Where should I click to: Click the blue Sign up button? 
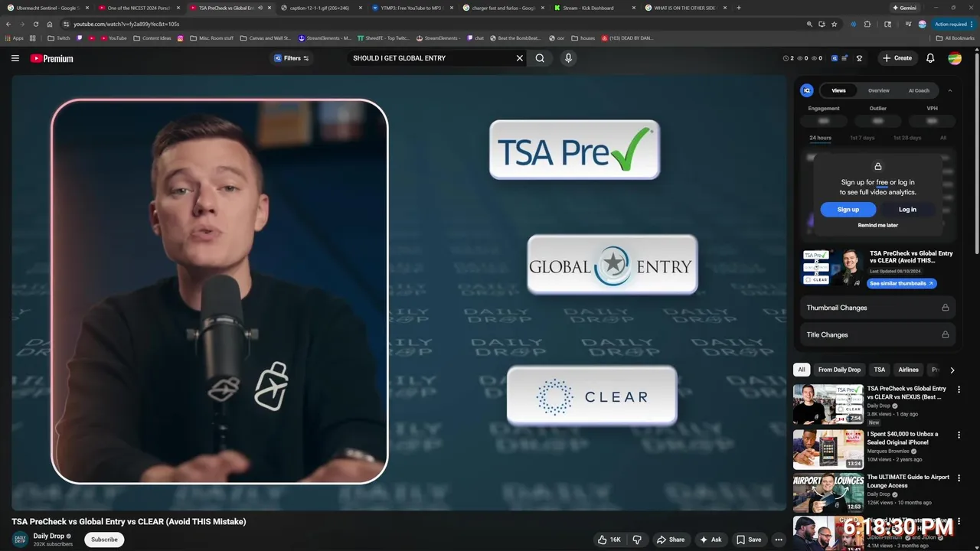coord(848,209)
